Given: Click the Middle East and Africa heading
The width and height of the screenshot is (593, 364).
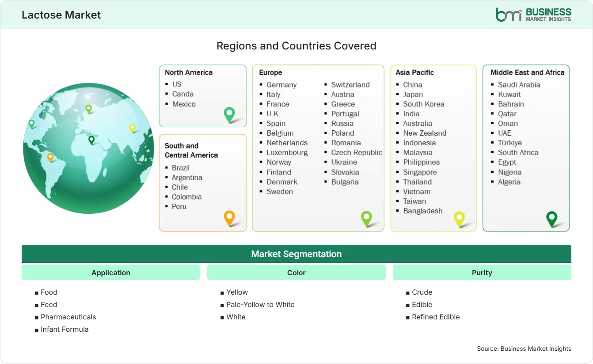Looking at the screenshot, I should point(528,72).
